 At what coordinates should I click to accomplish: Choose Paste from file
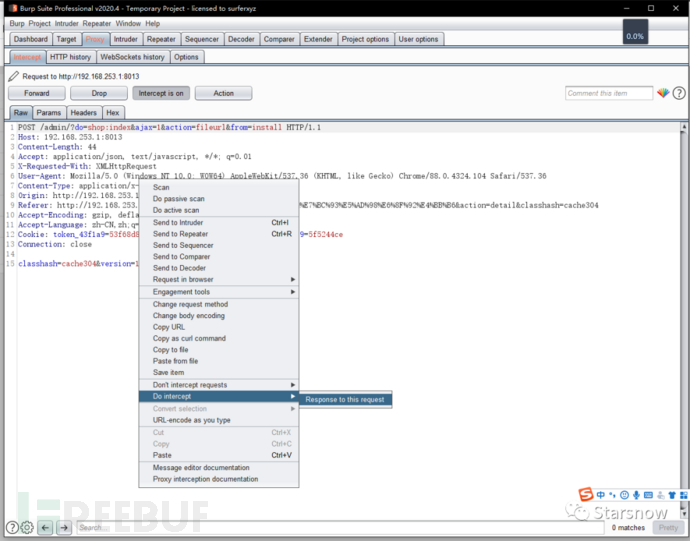(x=219, y=361)
